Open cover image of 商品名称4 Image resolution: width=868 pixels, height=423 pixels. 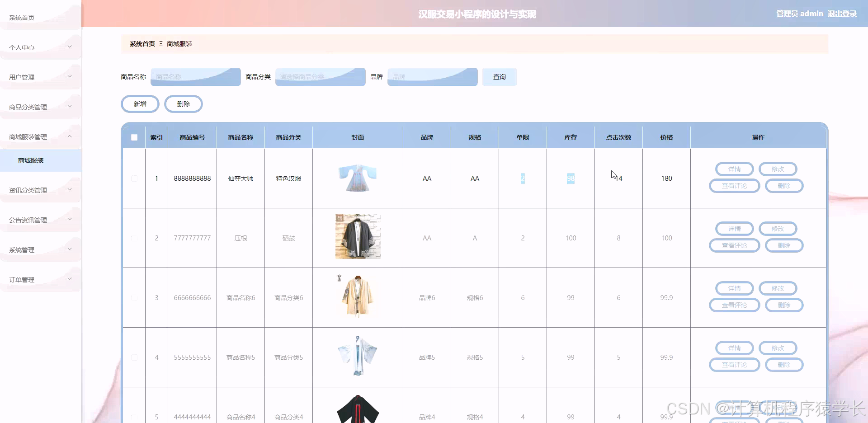(358, 409)
